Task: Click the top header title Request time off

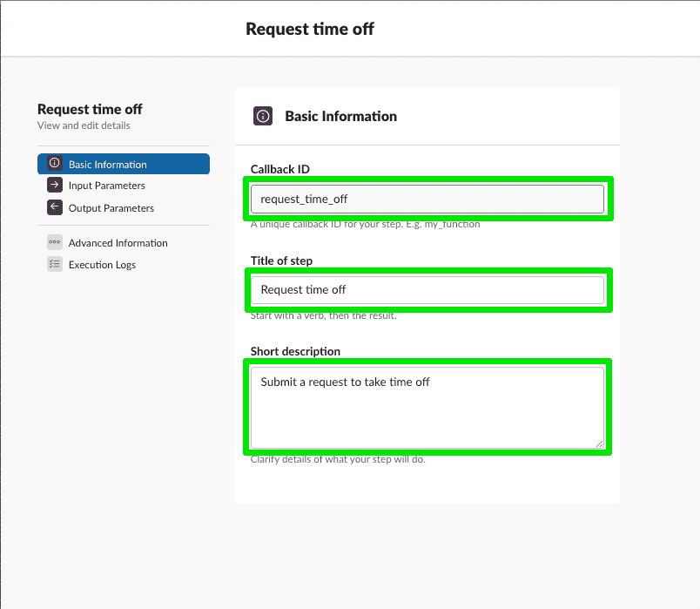Action: pyautogui.click(x=310, y=29)
